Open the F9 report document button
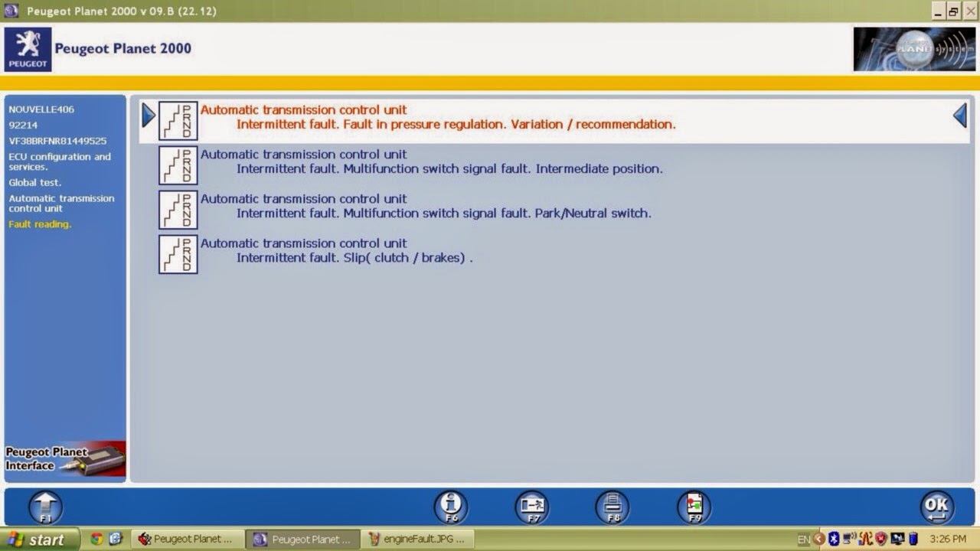This screenshot has width=980, height=551. tap(694, 507)
